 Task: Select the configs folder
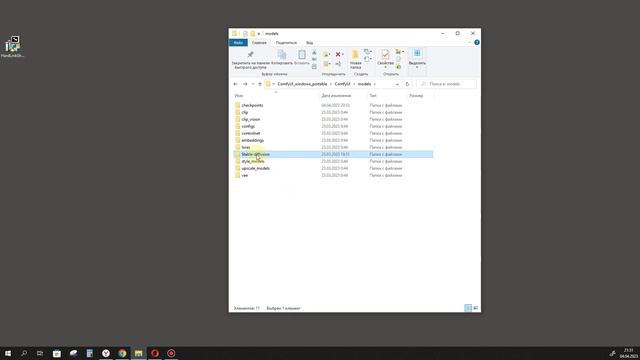248,127
